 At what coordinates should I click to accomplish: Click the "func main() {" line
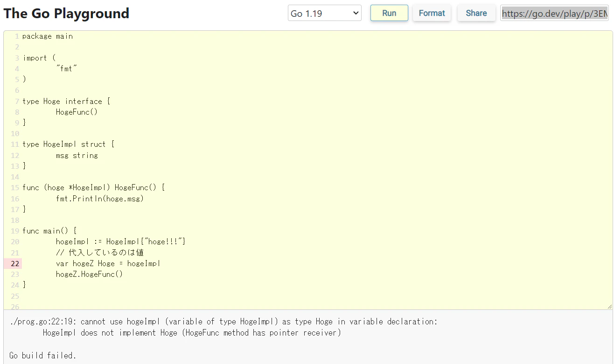(49, 231)
